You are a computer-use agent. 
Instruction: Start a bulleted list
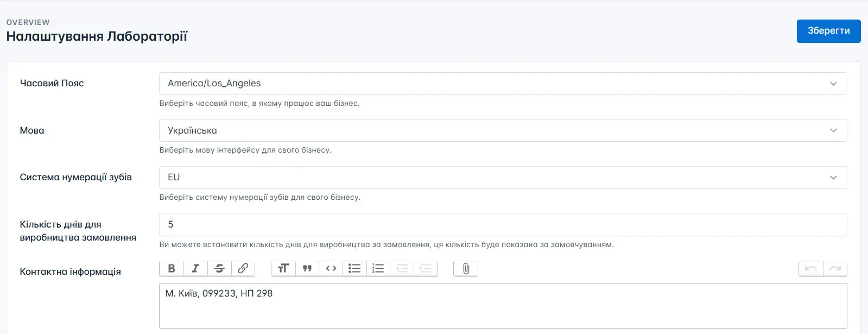tap(354, 268)
